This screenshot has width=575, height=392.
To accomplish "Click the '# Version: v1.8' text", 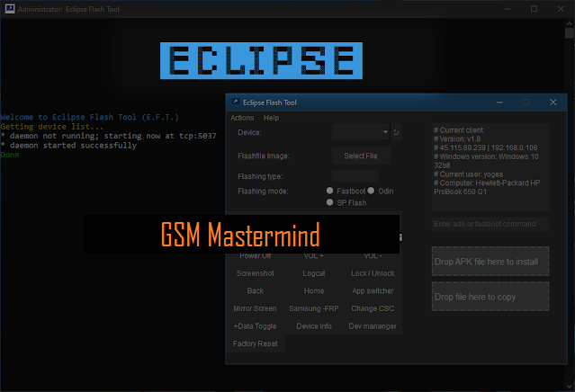I will [x=457, y=138].
